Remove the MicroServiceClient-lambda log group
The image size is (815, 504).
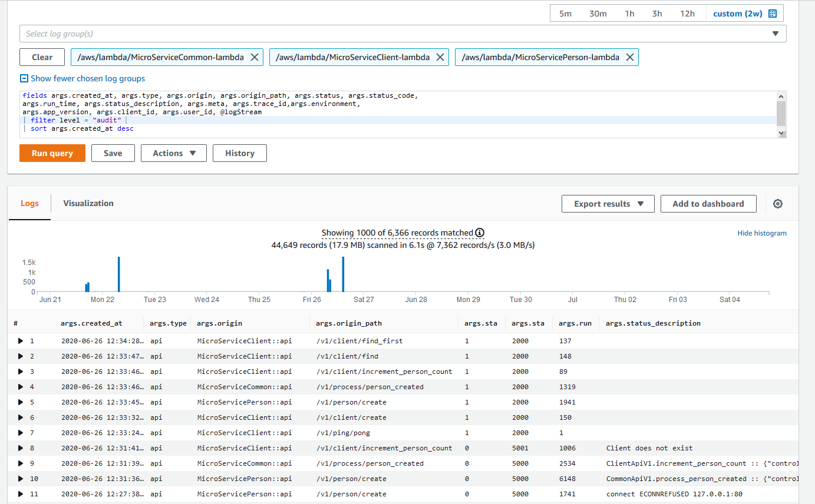(440, 57)
